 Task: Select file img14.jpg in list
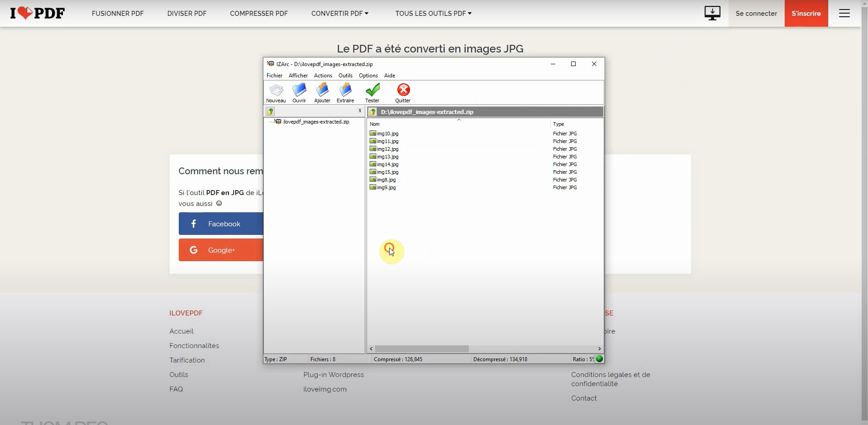(387, 164)
